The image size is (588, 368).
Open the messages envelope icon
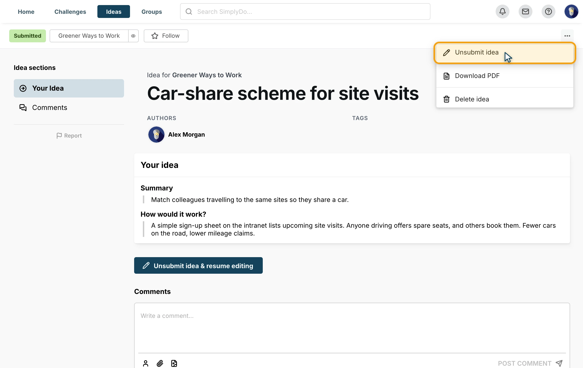point(525,11)
